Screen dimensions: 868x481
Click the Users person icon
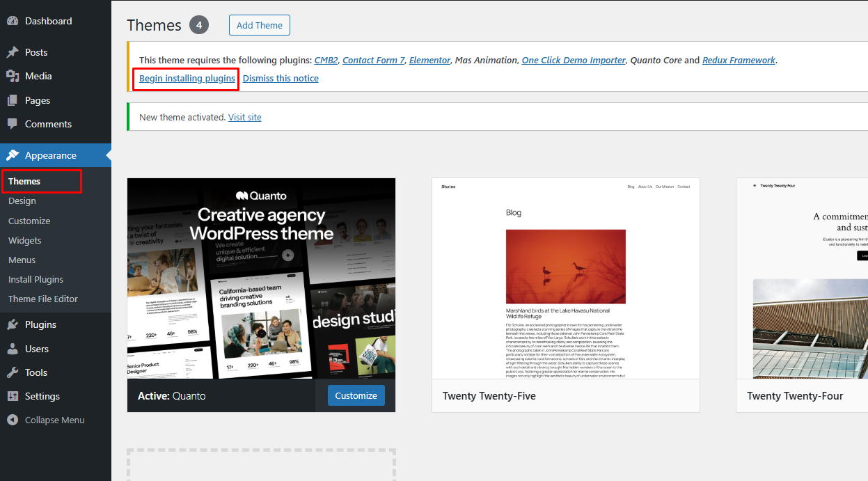pos(13,349)
